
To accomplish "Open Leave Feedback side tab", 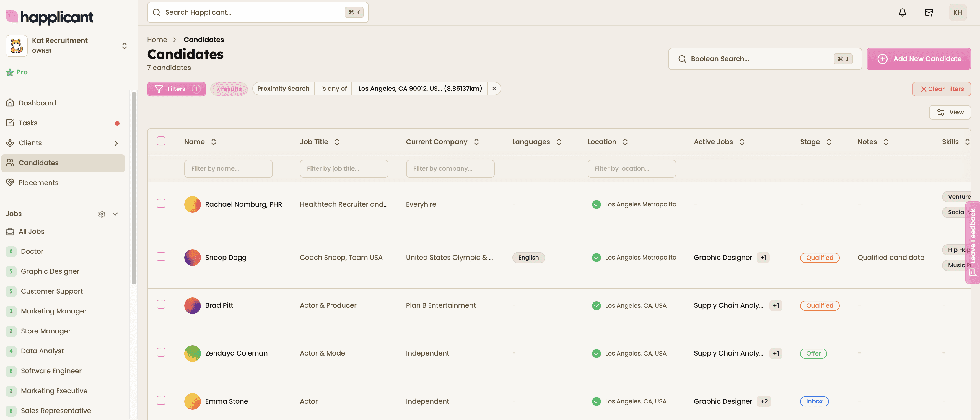I will 973,242.
